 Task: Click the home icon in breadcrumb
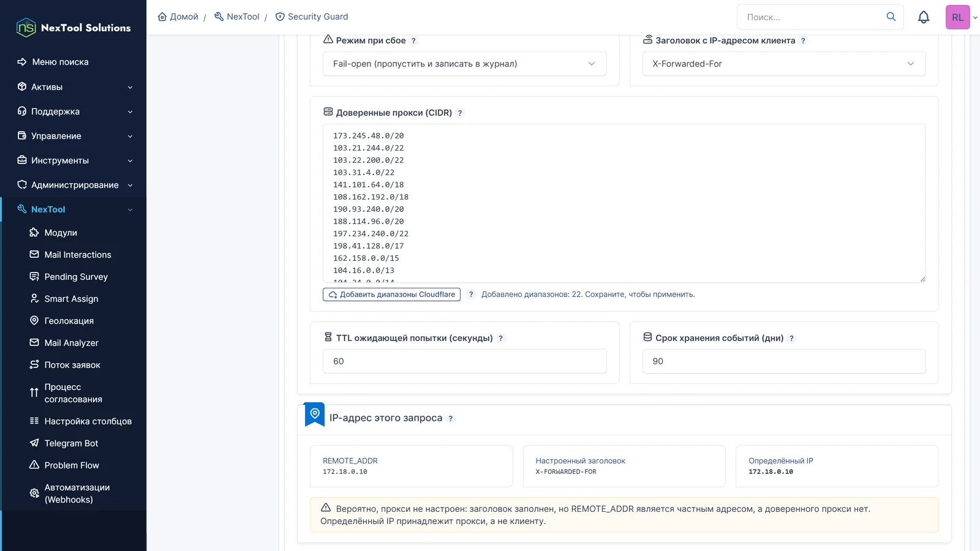tap(162, 17)
